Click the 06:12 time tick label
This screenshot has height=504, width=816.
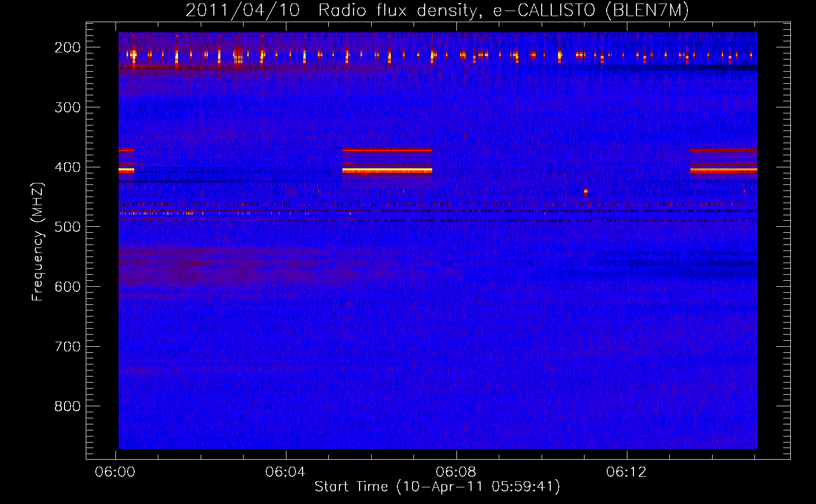pos(626,472)
